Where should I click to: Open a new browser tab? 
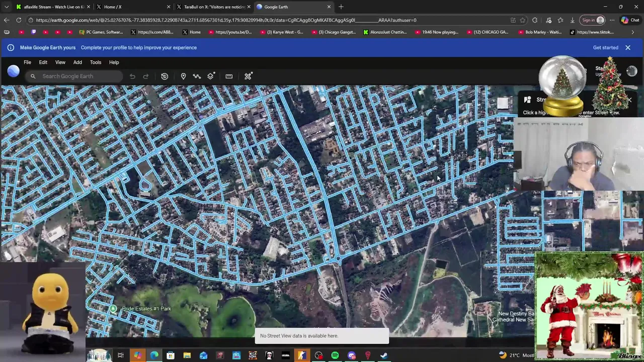click(341, 7)
